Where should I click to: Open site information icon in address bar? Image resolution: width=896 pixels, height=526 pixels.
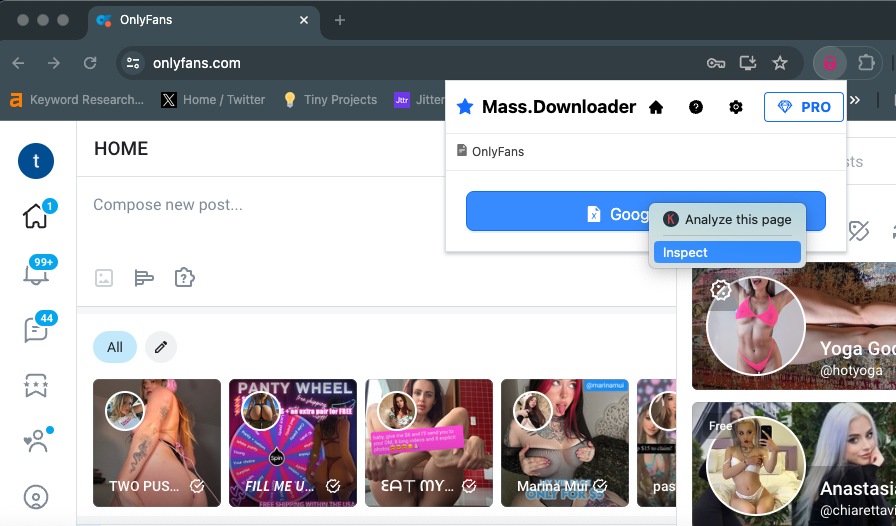133,63
